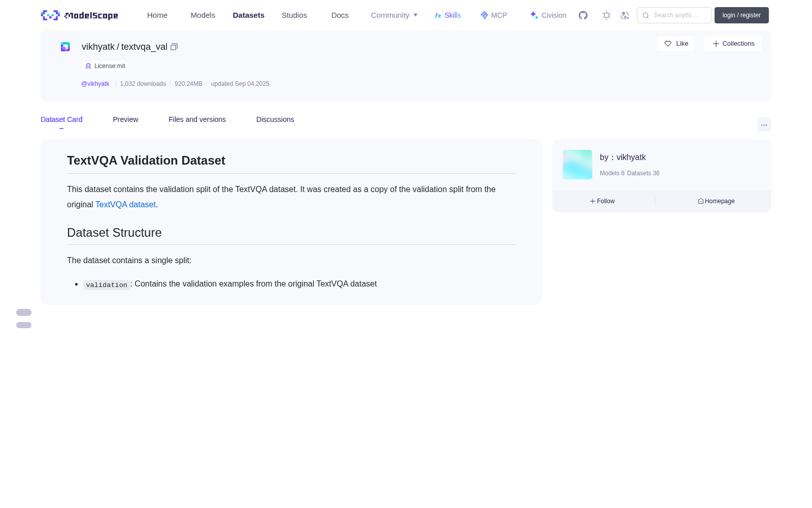Viewport: 812px width, 508px height.
Task: Click the 'validation' code label
Action: 107,284
